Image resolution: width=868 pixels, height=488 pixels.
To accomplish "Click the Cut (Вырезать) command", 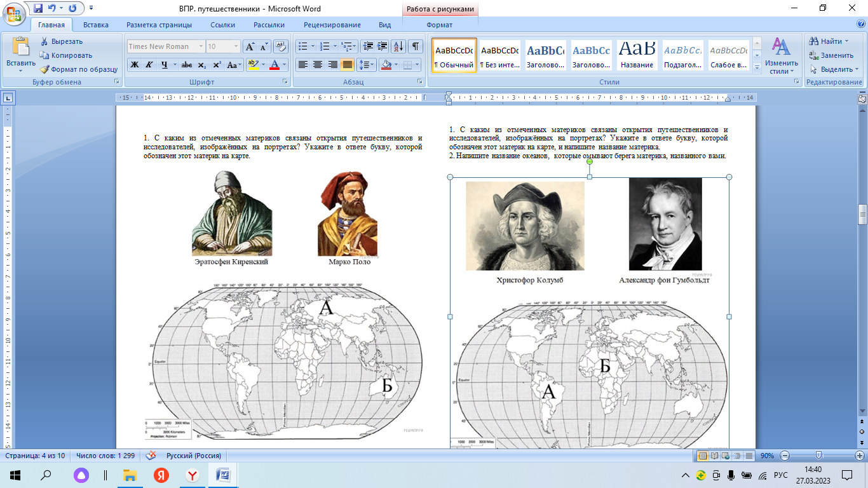I will pyautogui.click(x=61, y=41).
